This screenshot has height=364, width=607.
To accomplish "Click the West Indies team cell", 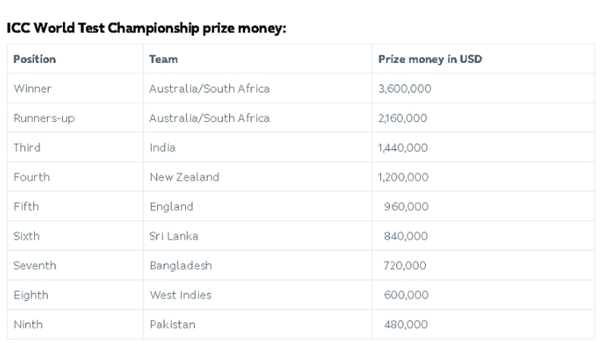I will [181, 295].
